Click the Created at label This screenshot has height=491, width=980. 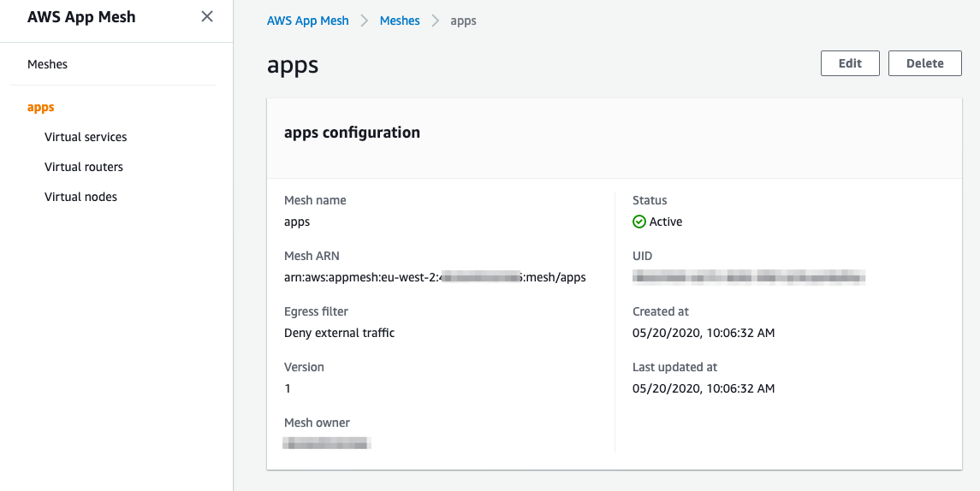[660, 311]
